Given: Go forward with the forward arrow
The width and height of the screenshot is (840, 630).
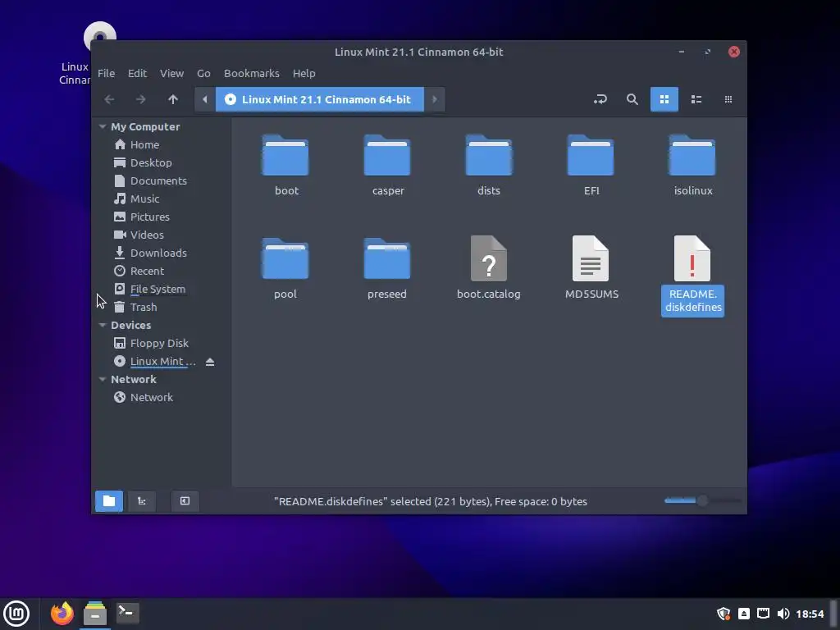Looking at the screenshot, I should pos(141,99).
